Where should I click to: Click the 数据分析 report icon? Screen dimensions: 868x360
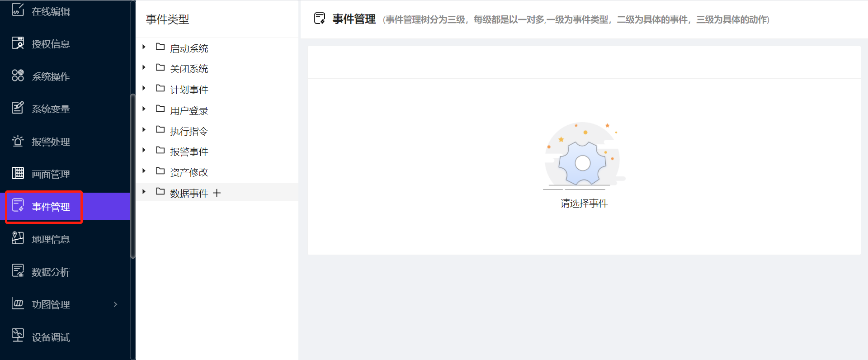pos(18,270)
